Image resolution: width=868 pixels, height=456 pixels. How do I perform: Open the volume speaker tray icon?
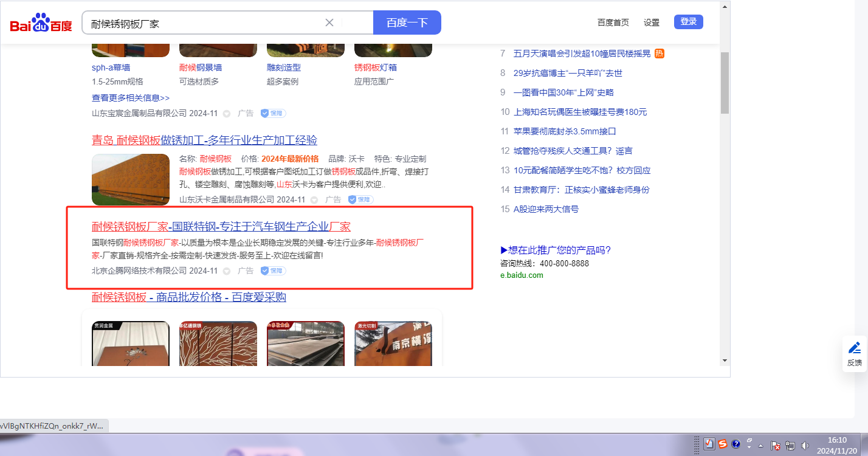click(x=805, y=446)
